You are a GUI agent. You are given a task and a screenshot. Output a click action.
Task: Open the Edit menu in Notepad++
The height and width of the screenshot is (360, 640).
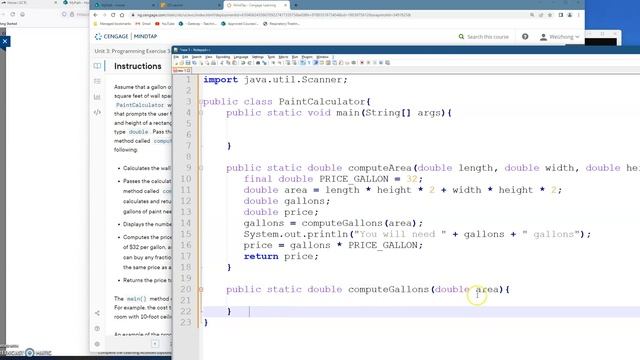point(185,57)
